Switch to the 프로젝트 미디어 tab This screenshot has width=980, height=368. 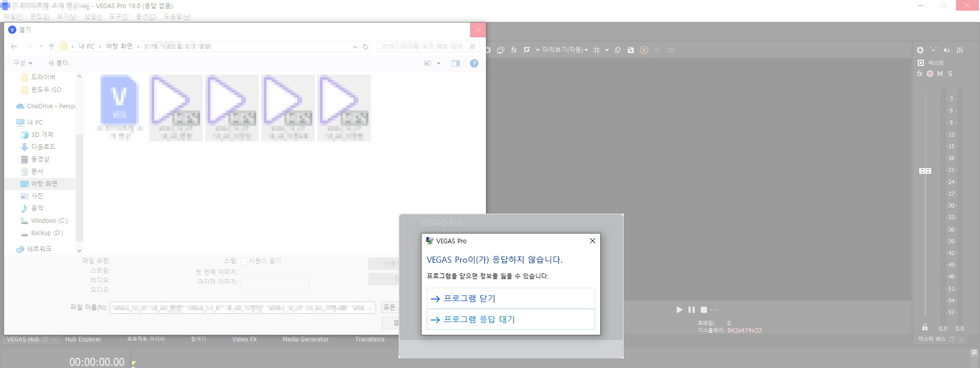click(x=146, y=339)
